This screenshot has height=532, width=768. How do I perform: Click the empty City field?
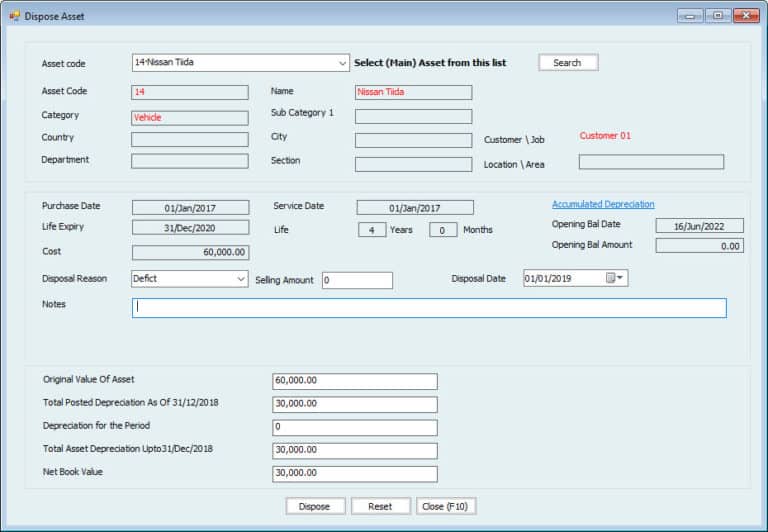413,140
